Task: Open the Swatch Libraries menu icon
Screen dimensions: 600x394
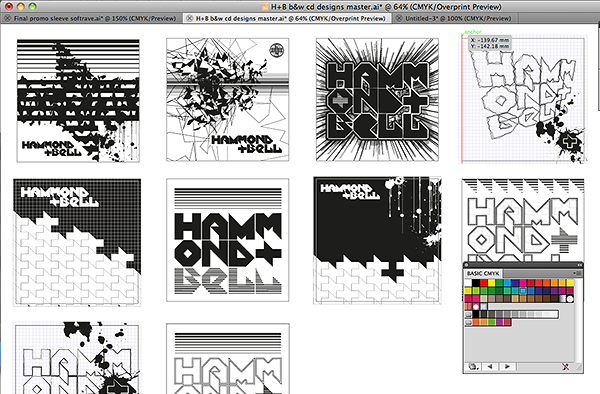Action: coord(473,366)
